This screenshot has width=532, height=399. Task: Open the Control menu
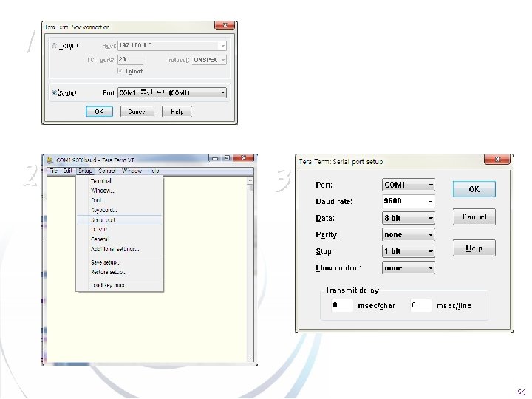click(106, 171)
